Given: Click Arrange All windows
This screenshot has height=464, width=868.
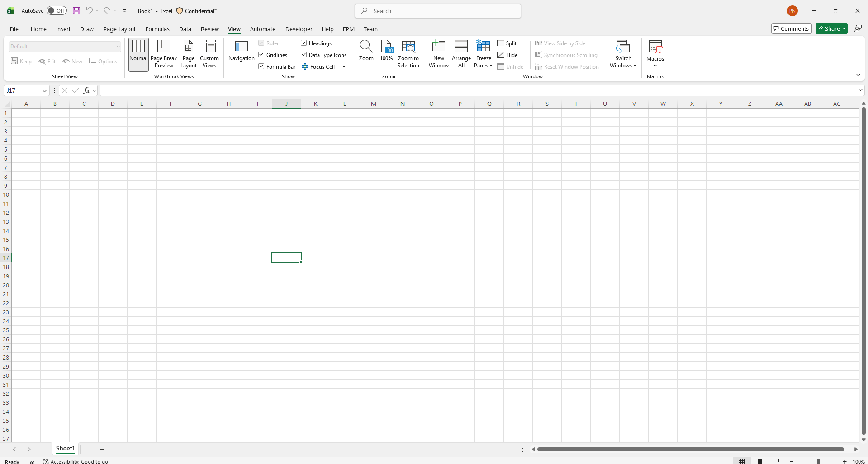Looking at the screenshot, I should [461, 54].
